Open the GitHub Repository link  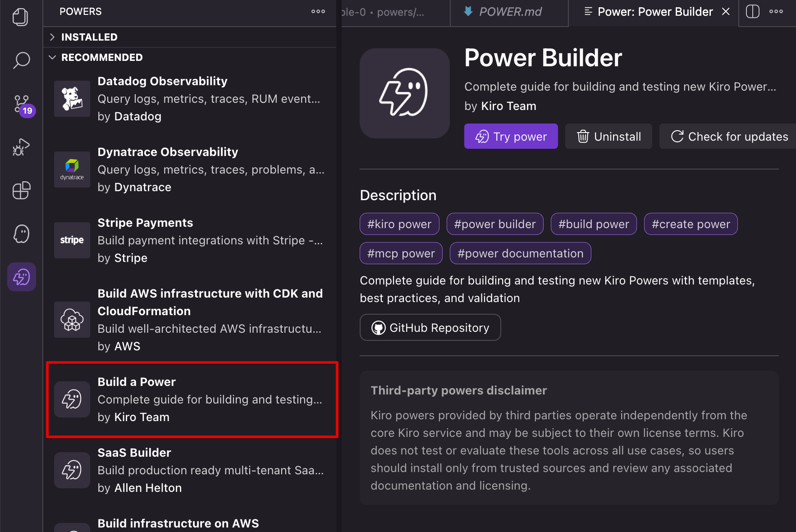click(x=430, y=327)
